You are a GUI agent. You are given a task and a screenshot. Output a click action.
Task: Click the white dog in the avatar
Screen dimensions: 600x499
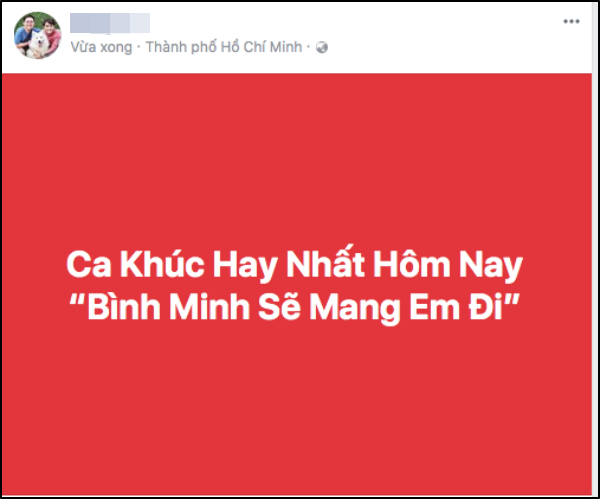38,45
